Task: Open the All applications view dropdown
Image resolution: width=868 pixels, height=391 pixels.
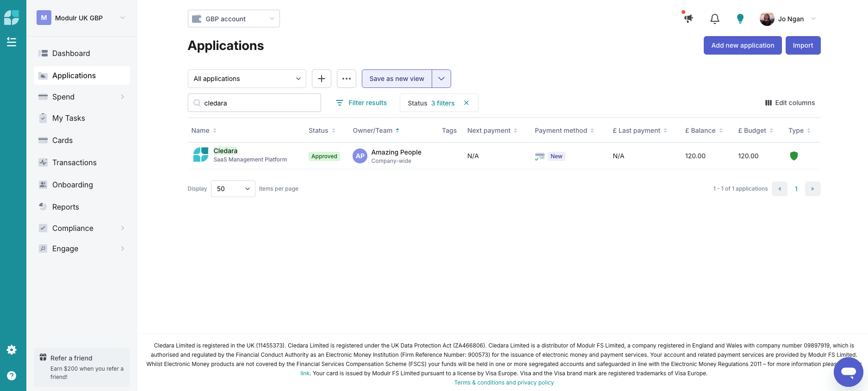Action: tap(247, 79)
